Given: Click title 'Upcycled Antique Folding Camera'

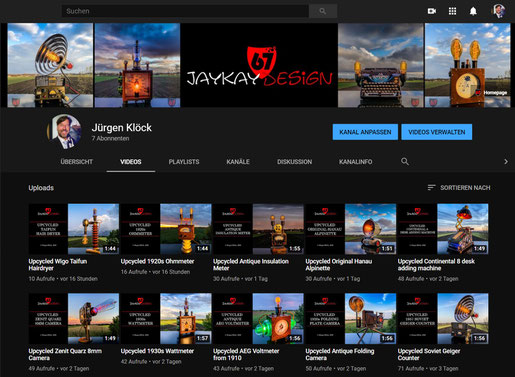Looking at the screenshot, I should [x=340, y=354].
